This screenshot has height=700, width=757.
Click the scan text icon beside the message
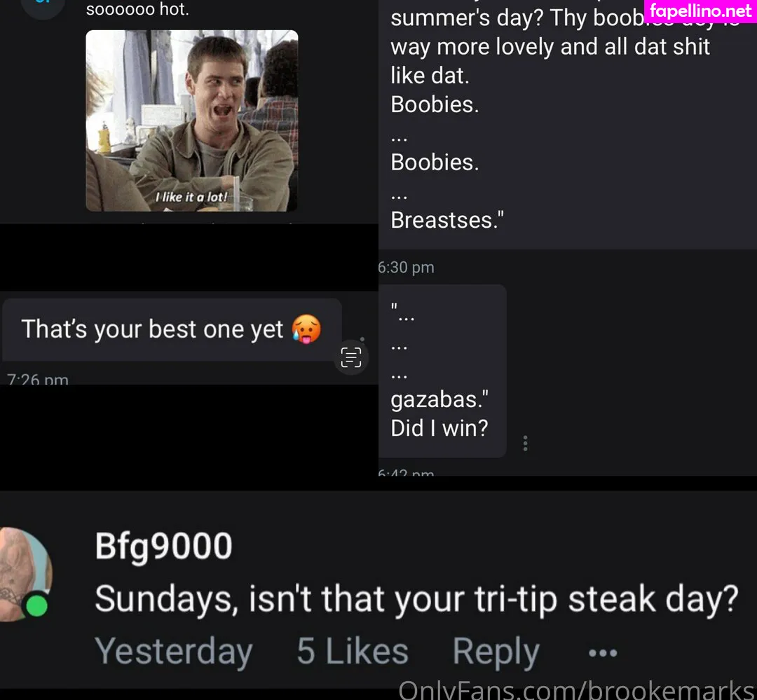tap(350, 357)
